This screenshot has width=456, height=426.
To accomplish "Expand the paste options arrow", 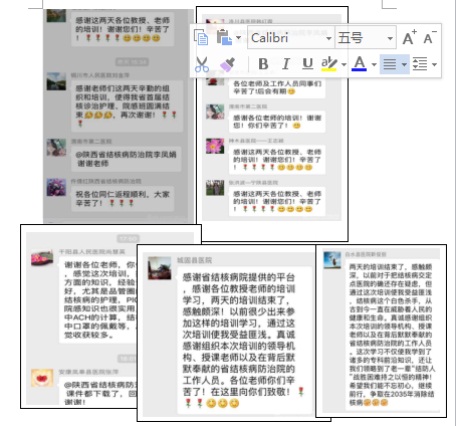I will [x=238, y=38].
